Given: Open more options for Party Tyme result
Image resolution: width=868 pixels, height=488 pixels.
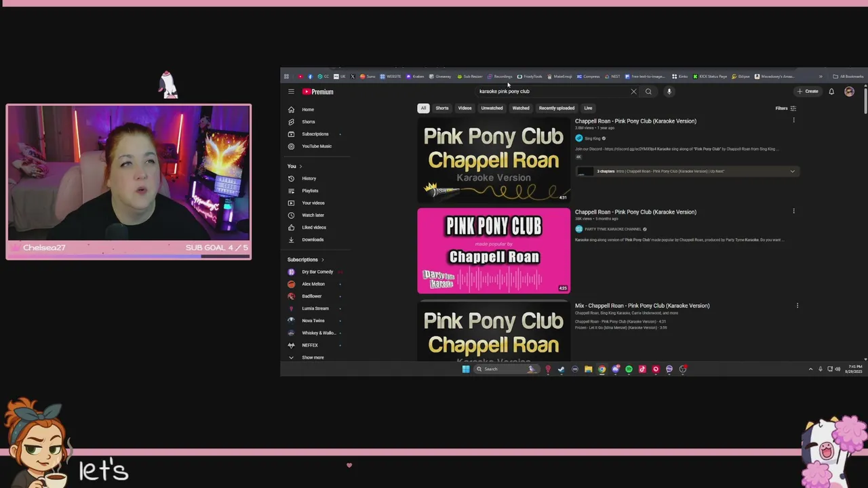Looking at the screenshot, I should pyautogui.click(x=793, y=211).
